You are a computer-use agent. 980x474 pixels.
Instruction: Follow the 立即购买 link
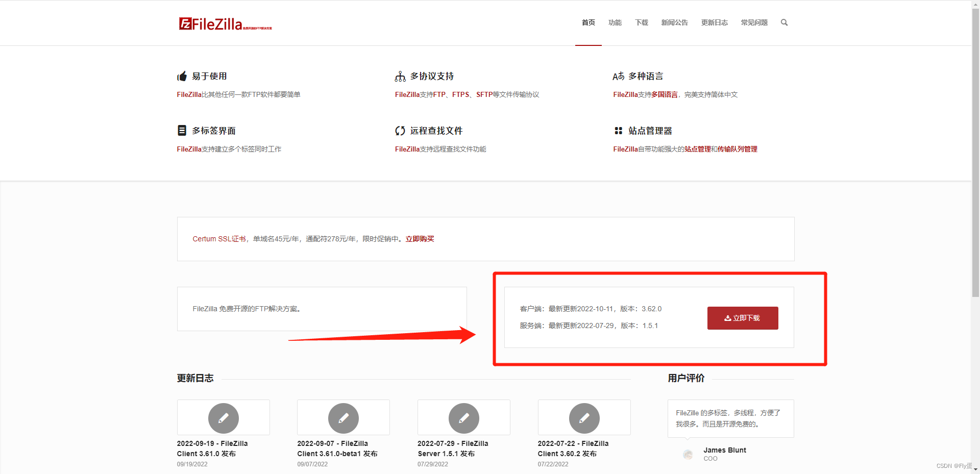click(420, 239)
